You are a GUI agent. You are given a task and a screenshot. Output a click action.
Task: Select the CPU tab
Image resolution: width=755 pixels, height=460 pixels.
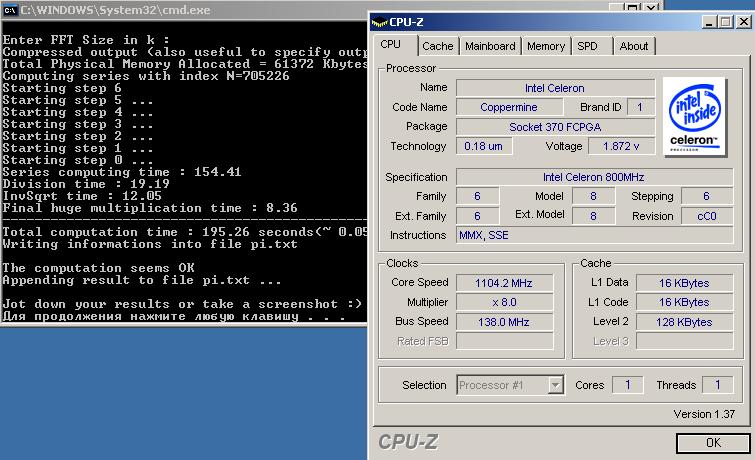click(391, 45)
